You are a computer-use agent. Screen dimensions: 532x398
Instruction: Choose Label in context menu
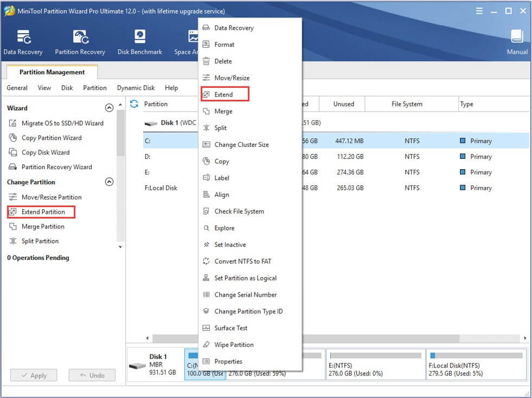pyautogui.click(x=250, y=178)
